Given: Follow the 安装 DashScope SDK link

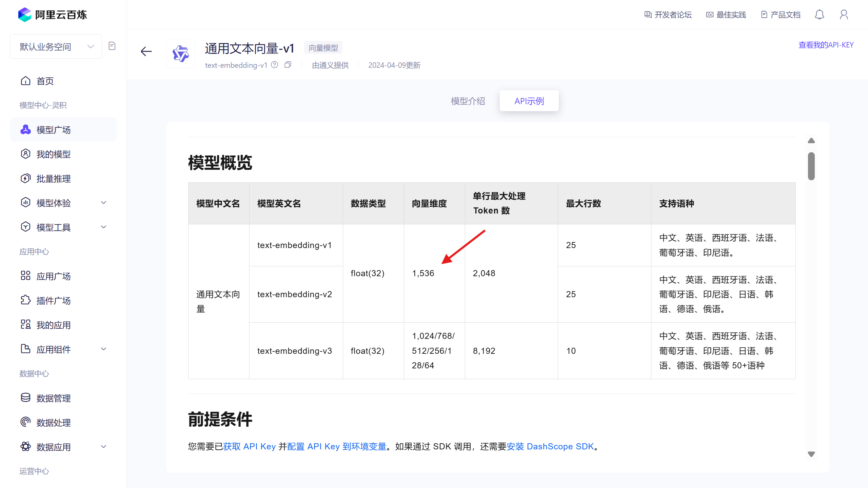Looking at the screenshot, I should pos(550,447).
